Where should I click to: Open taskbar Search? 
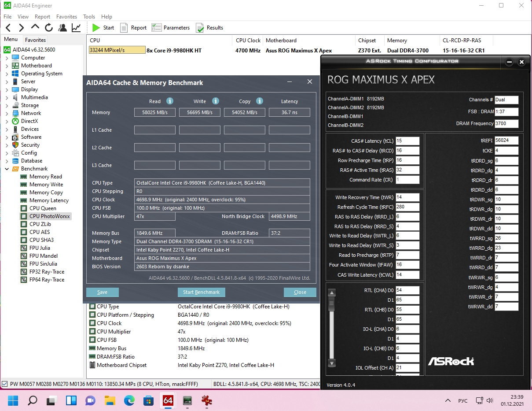click(x=32, y=400)
